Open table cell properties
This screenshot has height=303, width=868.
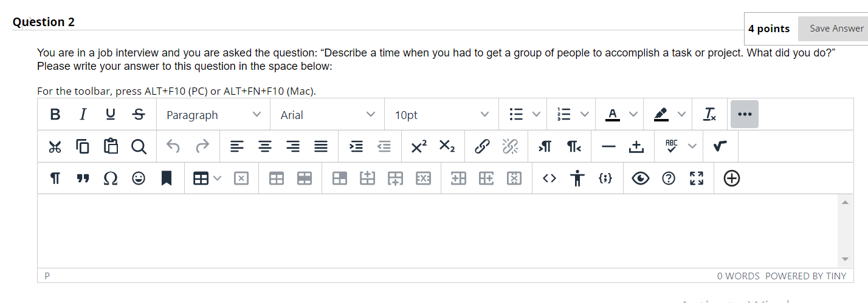click(x=340, y=179)
